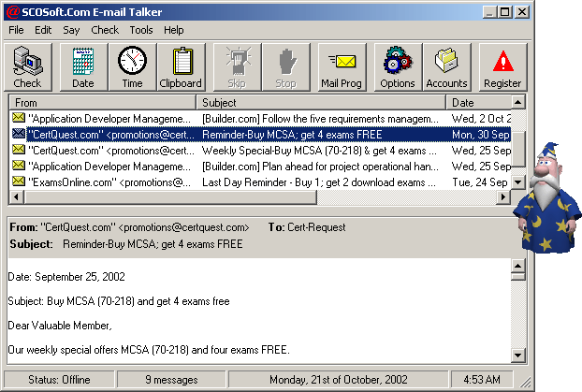The image size is (582, 392).
Task: Open the File menu
Action: click(16, 30)
